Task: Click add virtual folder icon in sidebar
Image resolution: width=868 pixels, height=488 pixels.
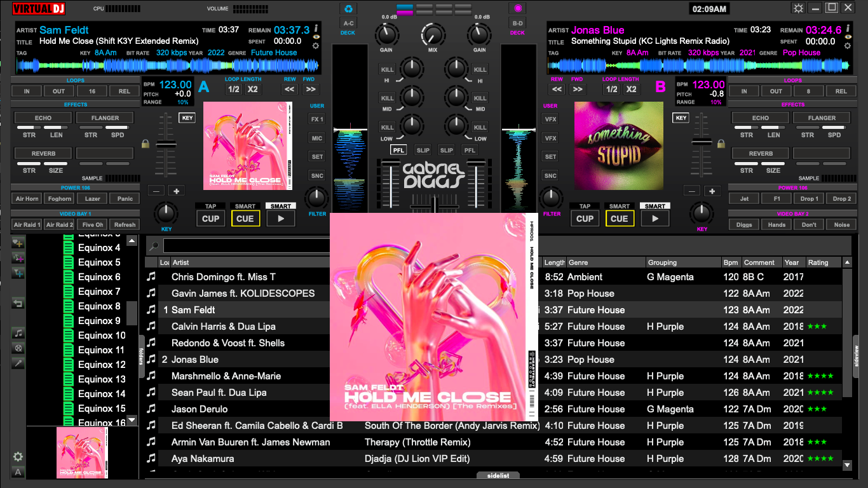Action: (x=18, y=259)
